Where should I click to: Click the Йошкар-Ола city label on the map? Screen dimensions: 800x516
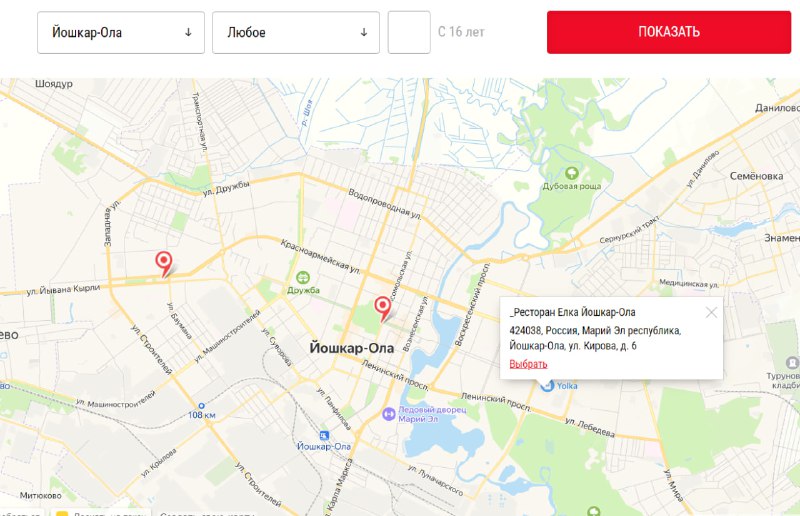[352, 349]
